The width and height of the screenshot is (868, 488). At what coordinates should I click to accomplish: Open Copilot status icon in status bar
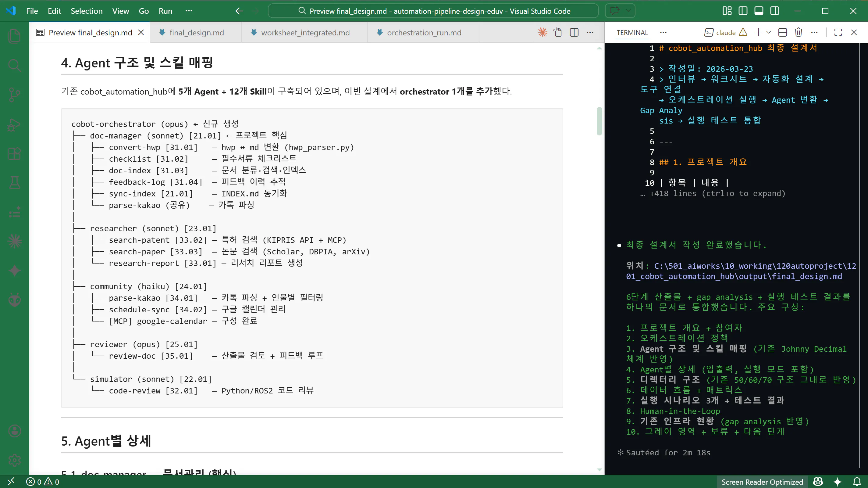coord(818,482)
